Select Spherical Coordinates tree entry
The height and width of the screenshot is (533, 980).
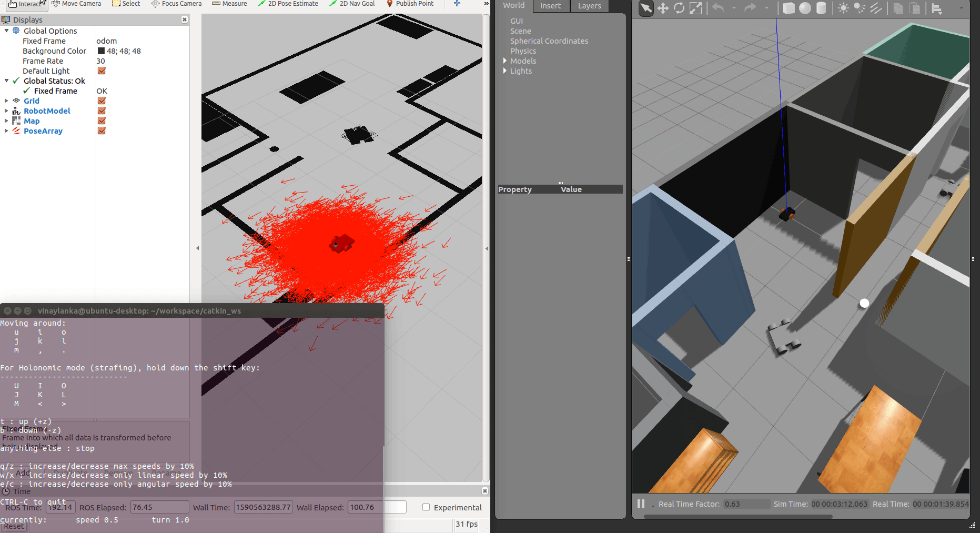[x=549, y=41]
